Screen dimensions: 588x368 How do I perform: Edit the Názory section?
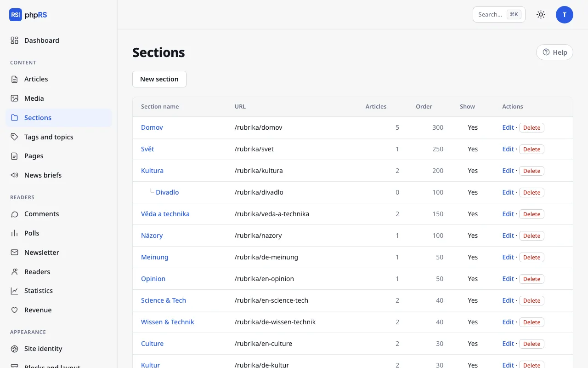point(508,236)
